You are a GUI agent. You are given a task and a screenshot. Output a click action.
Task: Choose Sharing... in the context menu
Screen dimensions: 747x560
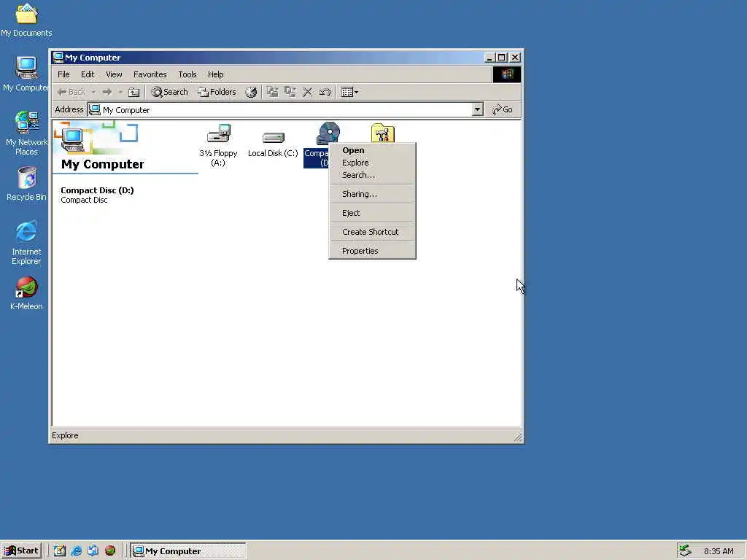(372, 194)
